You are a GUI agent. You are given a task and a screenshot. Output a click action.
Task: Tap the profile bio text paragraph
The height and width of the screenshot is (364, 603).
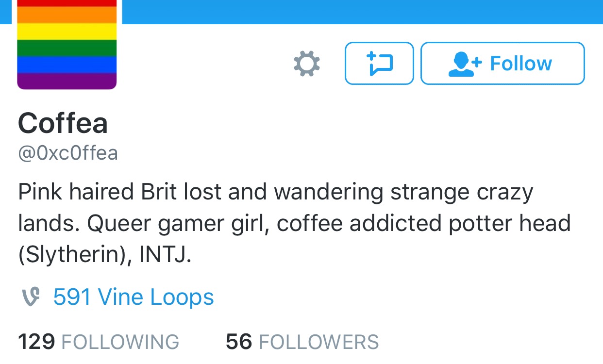[x=294, y=224]
